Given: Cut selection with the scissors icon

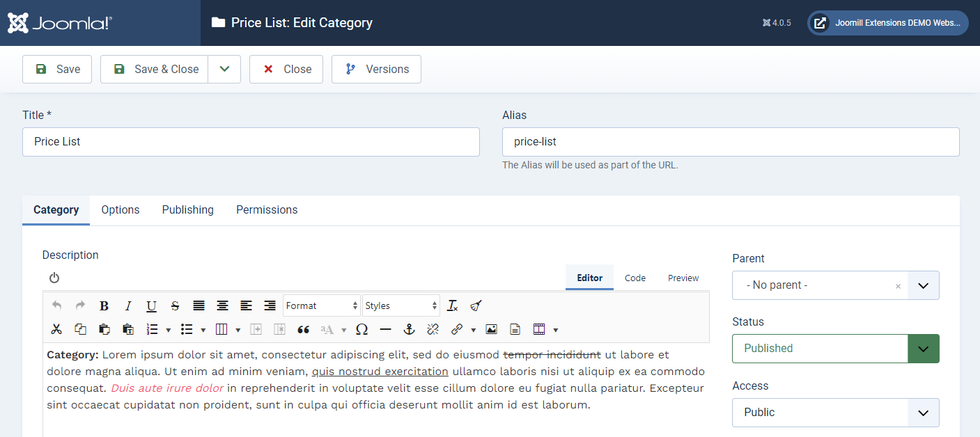Looking at the screenshot, I should tap(57, 329).
